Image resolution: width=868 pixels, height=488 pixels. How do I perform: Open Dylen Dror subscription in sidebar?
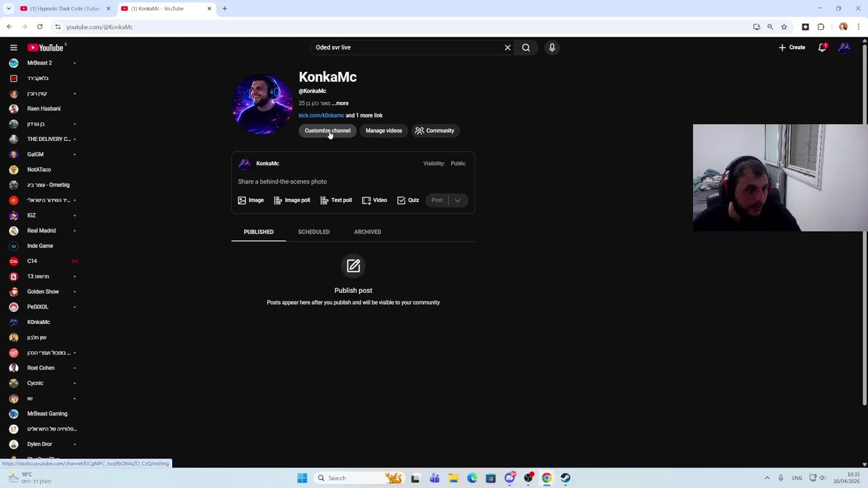click(41, 444)
